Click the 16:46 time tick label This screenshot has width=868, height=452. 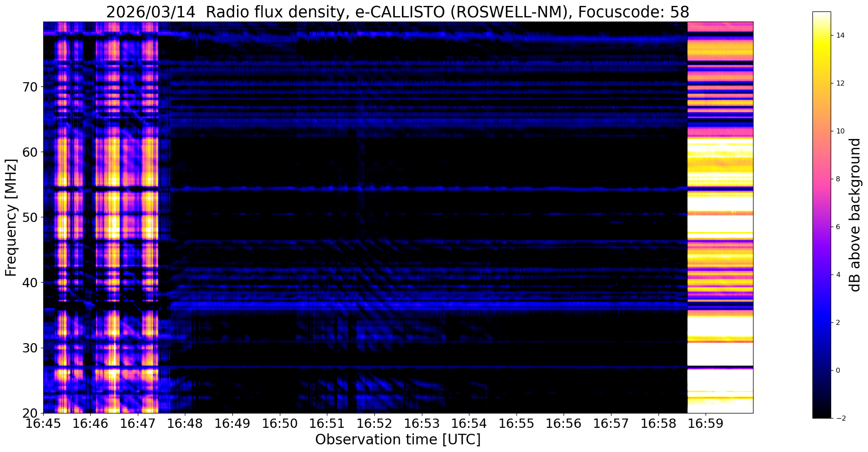point(91,423)
